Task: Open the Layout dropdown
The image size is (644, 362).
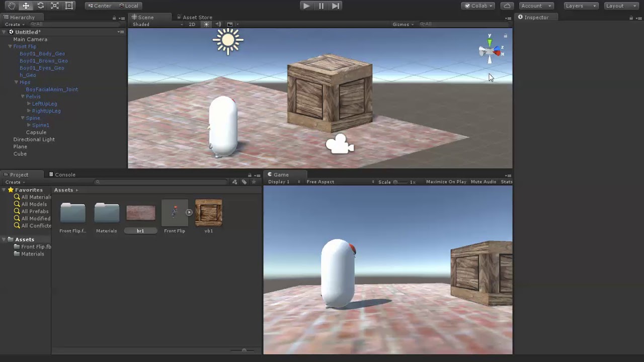Action: 621,6
